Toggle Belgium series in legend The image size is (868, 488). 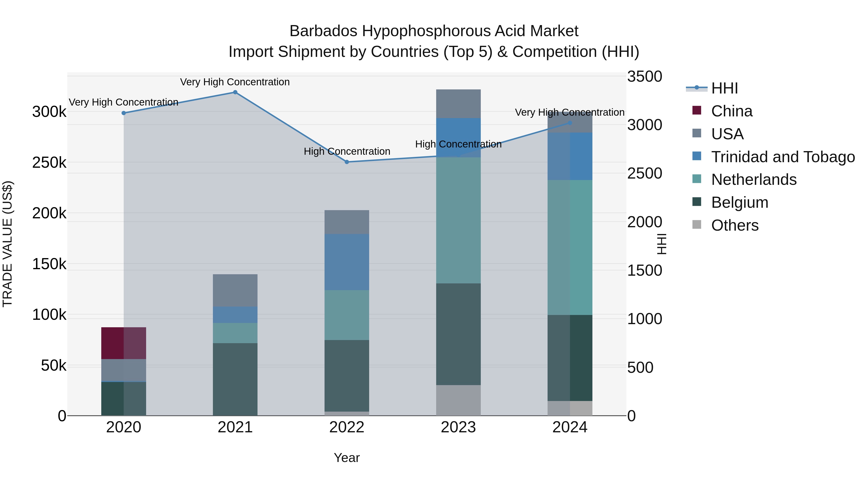(x=730, y=202)
